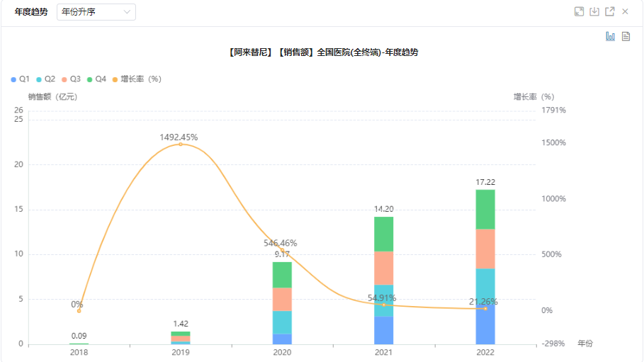Click the chart title 阿来替尼 销售额
The height and width of the screenshot is (362, 644).
click(x=323, y=52)
